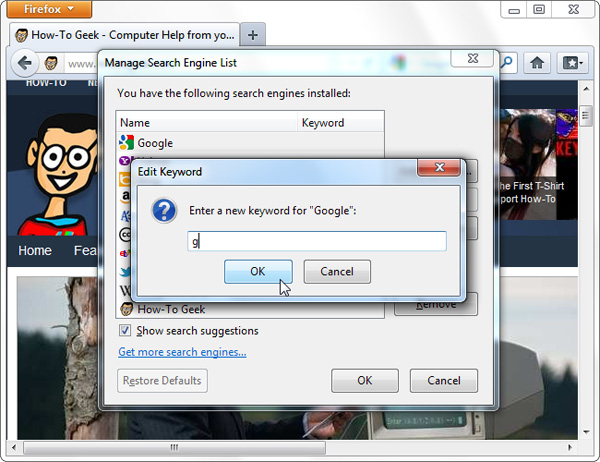Click the vertical scrollbar thumb
This screenshot has height=462, width=600.
pos(586,117)
